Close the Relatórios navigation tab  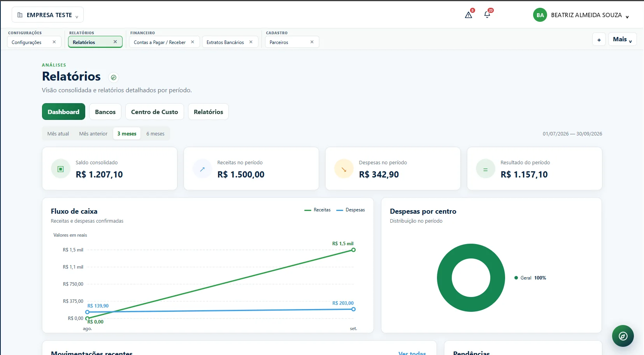coord(115,42)
